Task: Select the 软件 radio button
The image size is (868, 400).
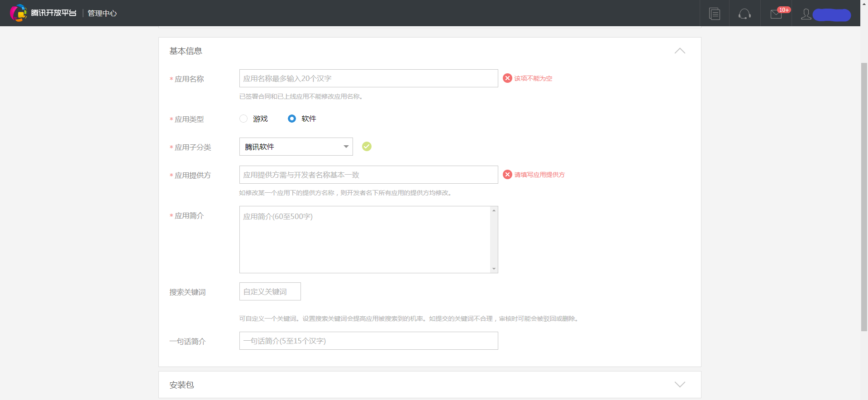Action: 292,119
